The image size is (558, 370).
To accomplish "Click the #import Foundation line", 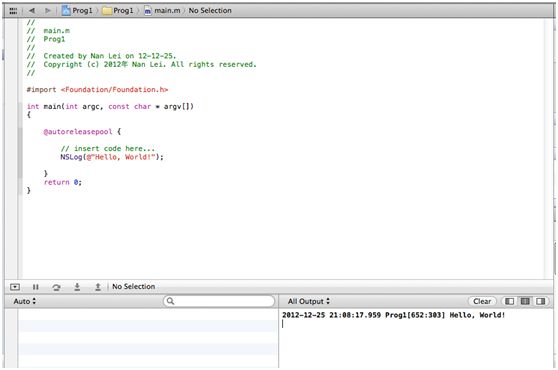I will point(97,90).
